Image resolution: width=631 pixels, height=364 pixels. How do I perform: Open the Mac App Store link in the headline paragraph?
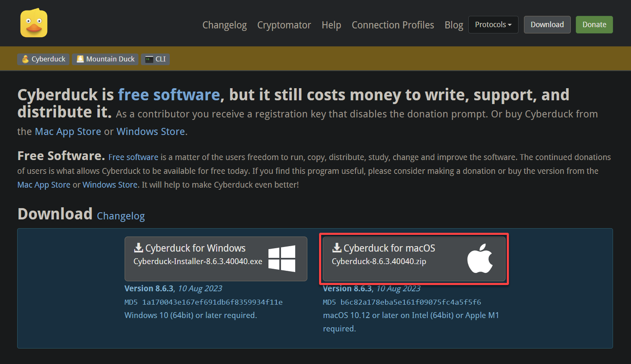[68, 132]
